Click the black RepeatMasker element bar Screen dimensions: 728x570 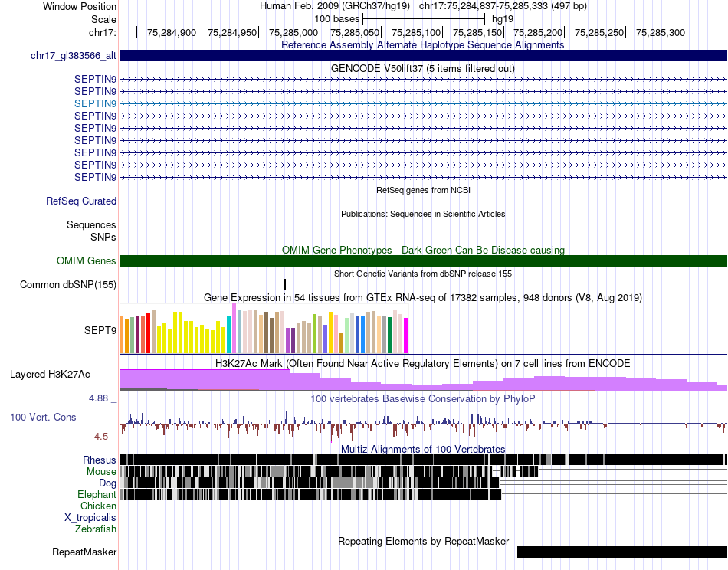pyautogui.click(x=622, y=552)
